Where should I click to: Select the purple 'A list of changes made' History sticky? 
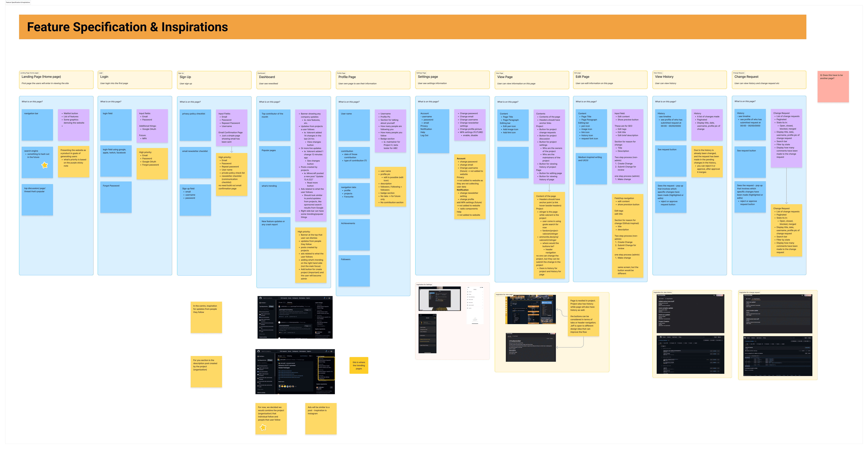click(707, 125)
